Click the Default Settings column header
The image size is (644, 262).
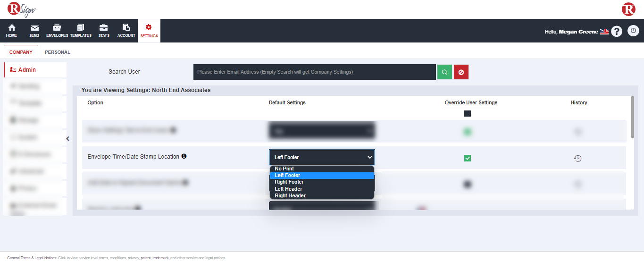coord(287,102)
